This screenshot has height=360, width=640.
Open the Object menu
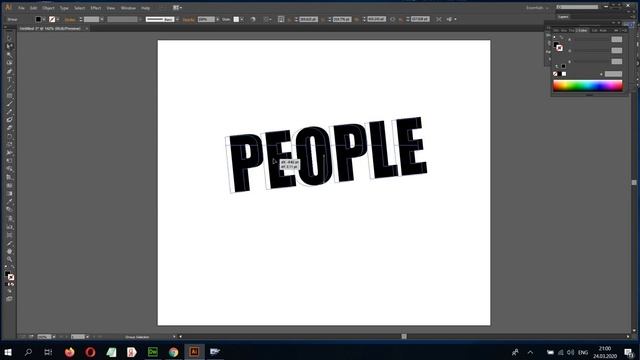coord(48,8)
